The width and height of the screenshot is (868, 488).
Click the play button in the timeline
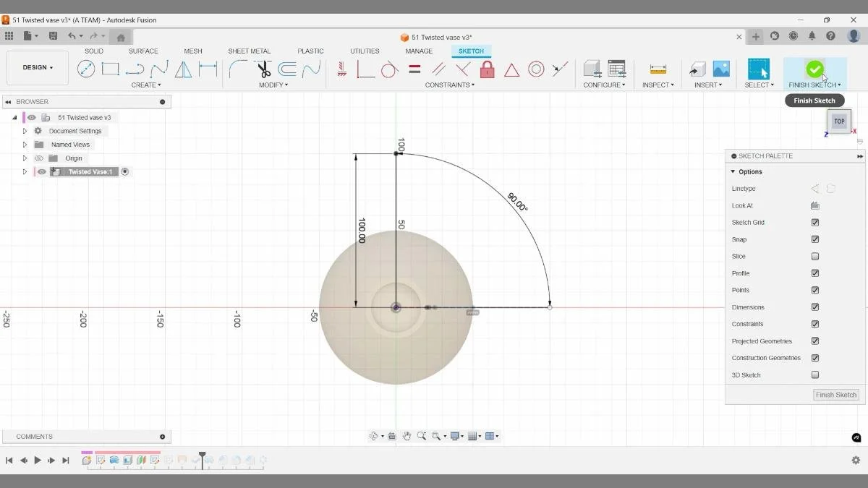(38, 460)
